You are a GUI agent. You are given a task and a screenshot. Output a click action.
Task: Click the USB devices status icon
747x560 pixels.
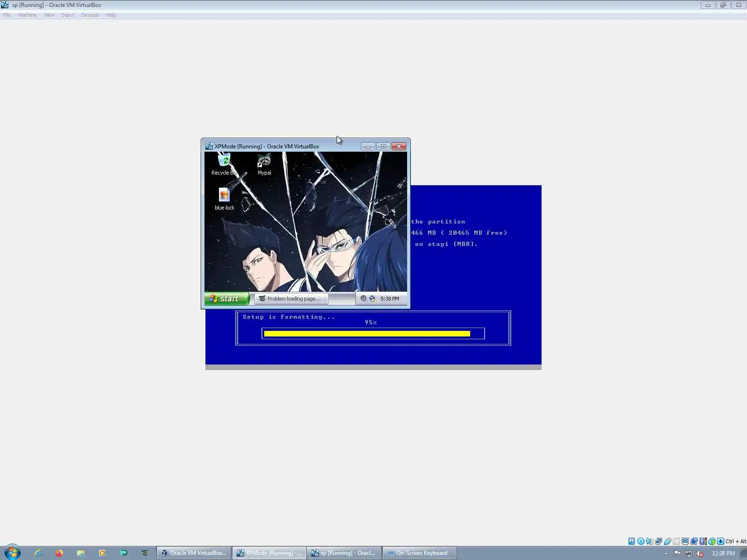[667, 541]
